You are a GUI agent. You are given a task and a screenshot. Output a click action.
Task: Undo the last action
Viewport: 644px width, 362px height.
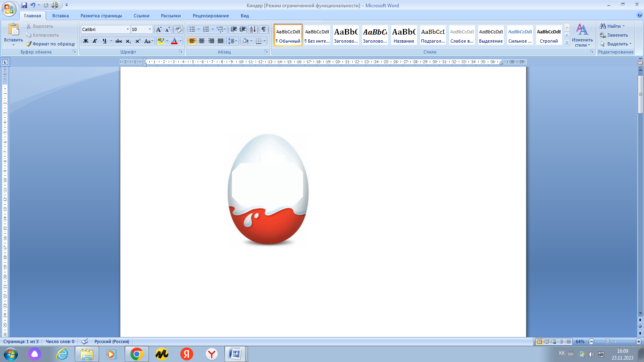(x=33, y=5)
